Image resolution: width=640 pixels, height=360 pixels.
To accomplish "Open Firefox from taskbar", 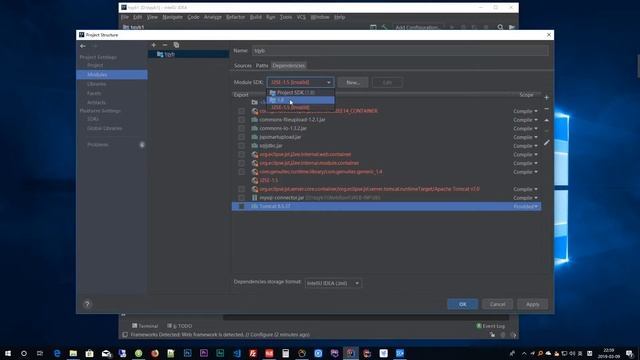I will click(x=155, y=353).
